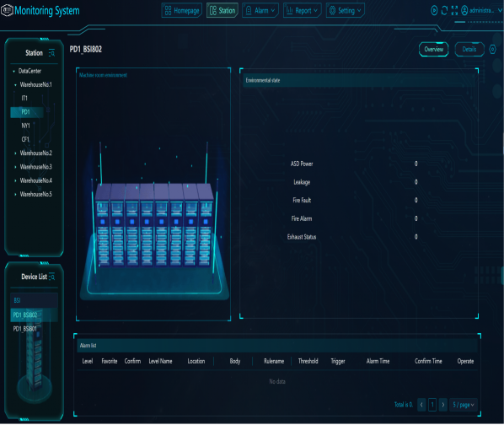Open the Alarm dropdown menu

pos(260,11)
